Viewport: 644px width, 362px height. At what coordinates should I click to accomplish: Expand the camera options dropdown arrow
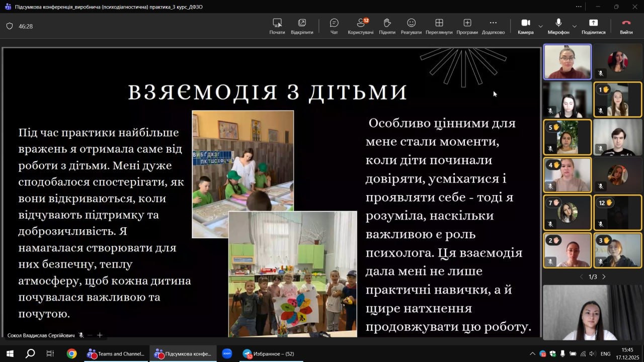(540, 26)
